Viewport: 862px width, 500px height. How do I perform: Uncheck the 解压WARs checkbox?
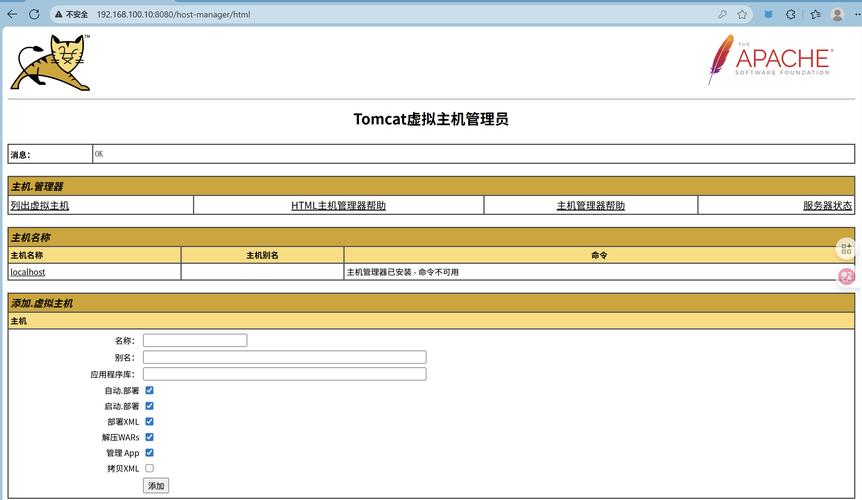[x=150, y=437]
